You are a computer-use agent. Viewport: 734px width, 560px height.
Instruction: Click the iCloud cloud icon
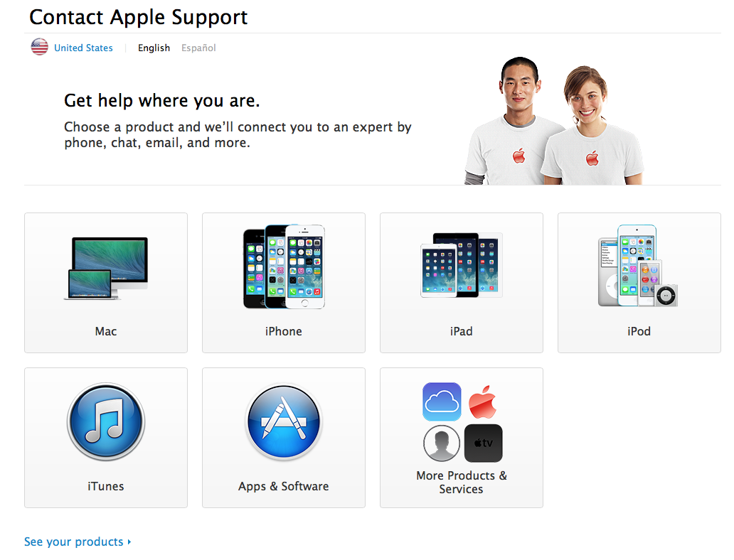[x=442, y=402]
